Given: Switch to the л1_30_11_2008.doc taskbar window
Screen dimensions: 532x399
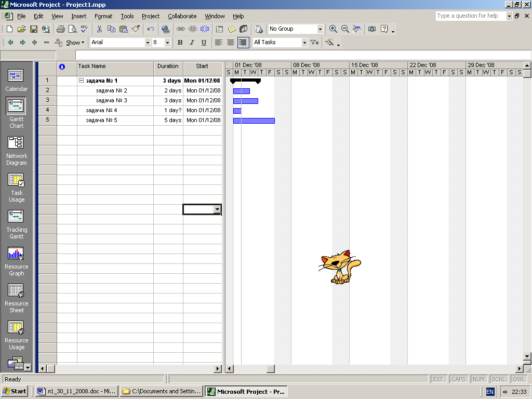Looking at the screenshot, I should pyautogui.click(x=76, y=391).
